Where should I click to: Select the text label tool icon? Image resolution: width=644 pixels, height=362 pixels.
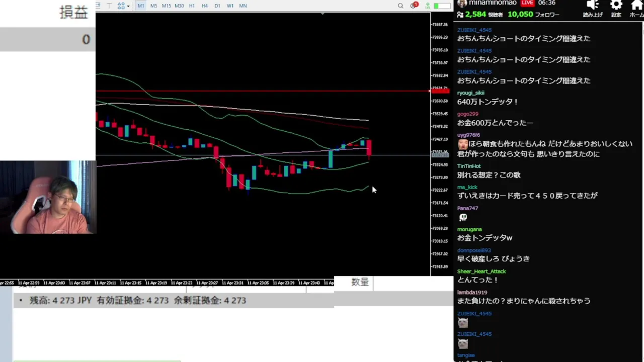109,6
